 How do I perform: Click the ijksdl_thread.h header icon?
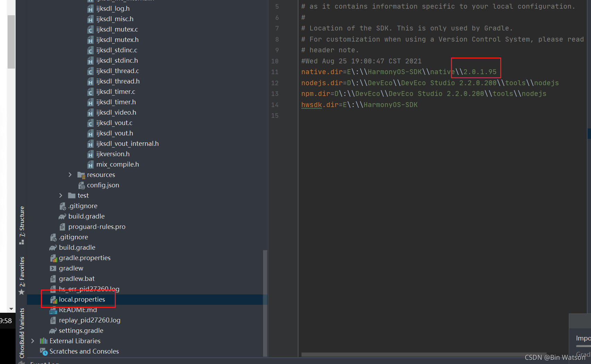(x=90, y=81)
